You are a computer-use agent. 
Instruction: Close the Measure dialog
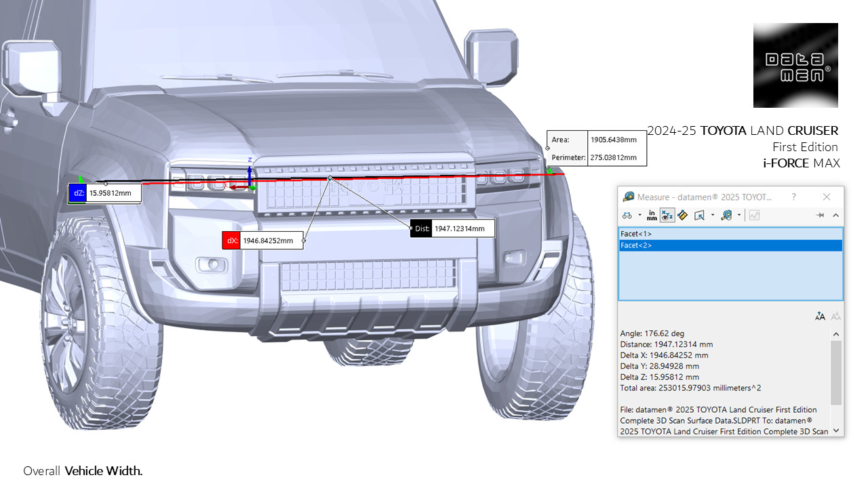[x=827, y=197]
